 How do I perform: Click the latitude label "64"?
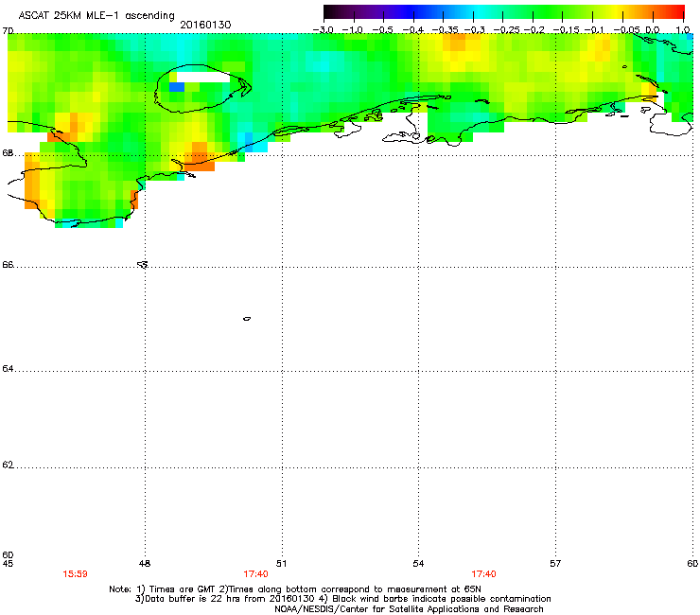(x=8, y=369)
